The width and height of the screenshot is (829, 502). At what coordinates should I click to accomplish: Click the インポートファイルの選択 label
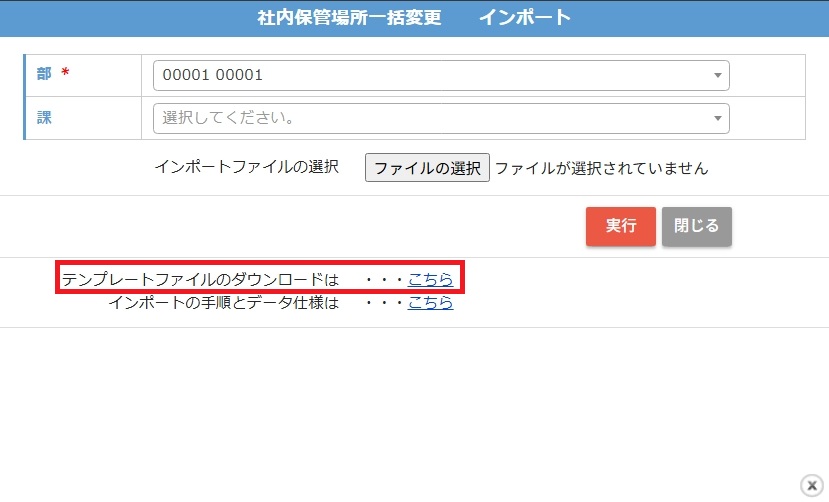(246, 167)
